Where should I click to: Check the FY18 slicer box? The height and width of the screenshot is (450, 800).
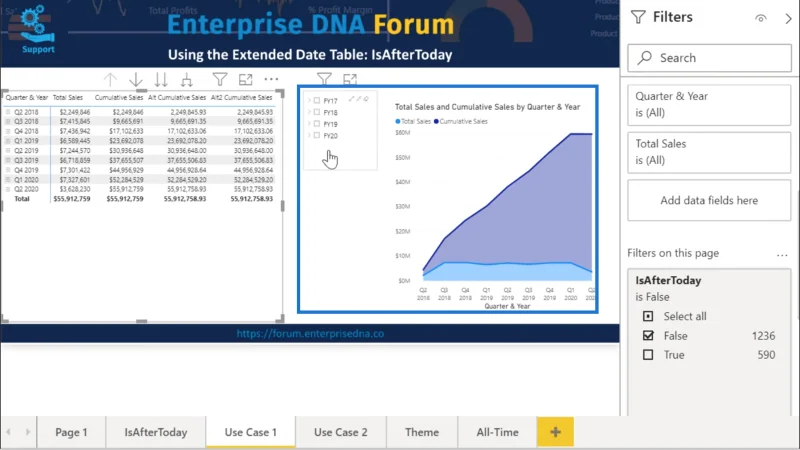[x=317, y=112]
